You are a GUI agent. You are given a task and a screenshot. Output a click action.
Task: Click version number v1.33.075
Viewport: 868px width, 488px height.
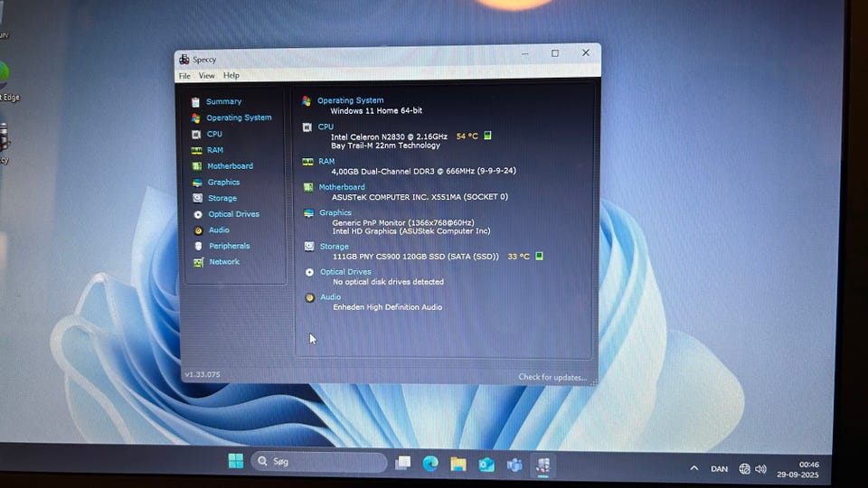click(x=202, y=374)
